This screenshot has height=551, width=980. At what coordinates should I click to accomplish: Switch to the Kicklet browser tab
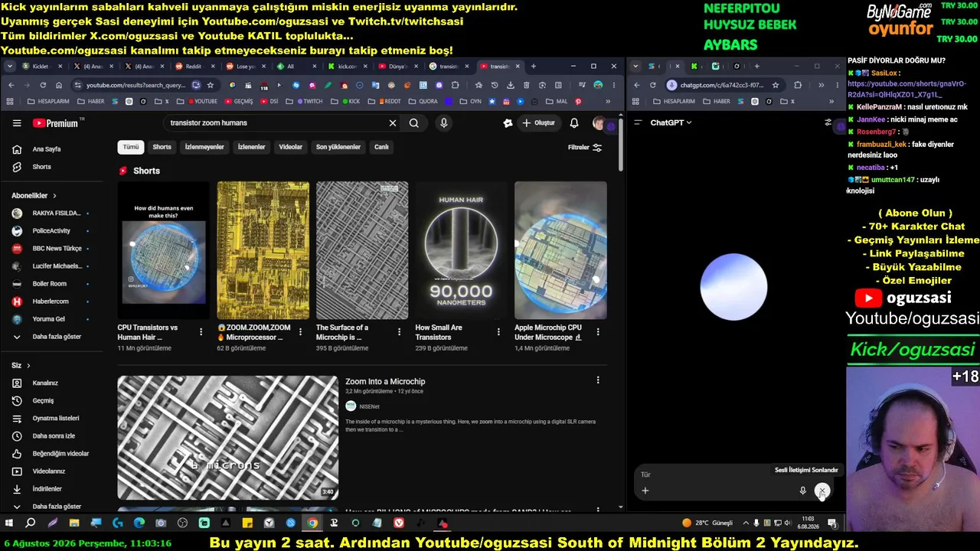pos(43,67)
